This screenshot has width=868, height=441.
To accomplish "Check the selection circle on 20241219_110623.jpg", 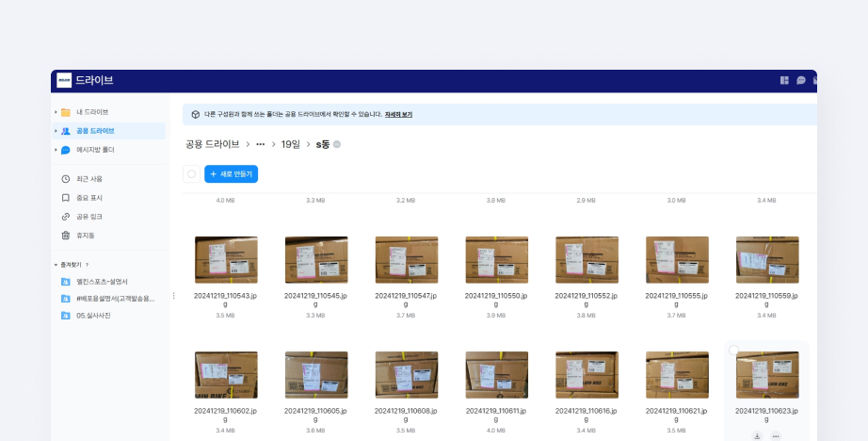I will click(734, 351).
